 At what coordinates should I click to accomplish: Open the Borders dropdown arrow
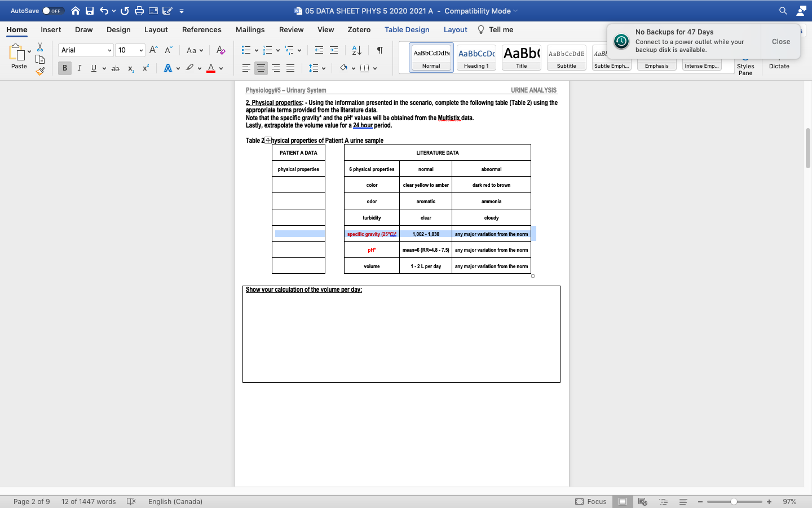375,68
